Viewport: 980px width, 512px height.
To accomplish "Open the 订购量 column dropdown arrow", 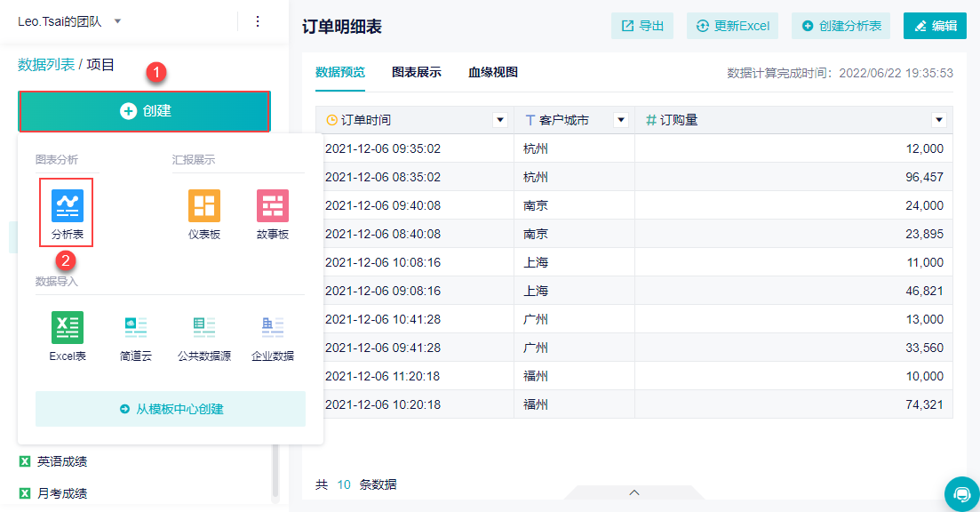I will [939, 120].
